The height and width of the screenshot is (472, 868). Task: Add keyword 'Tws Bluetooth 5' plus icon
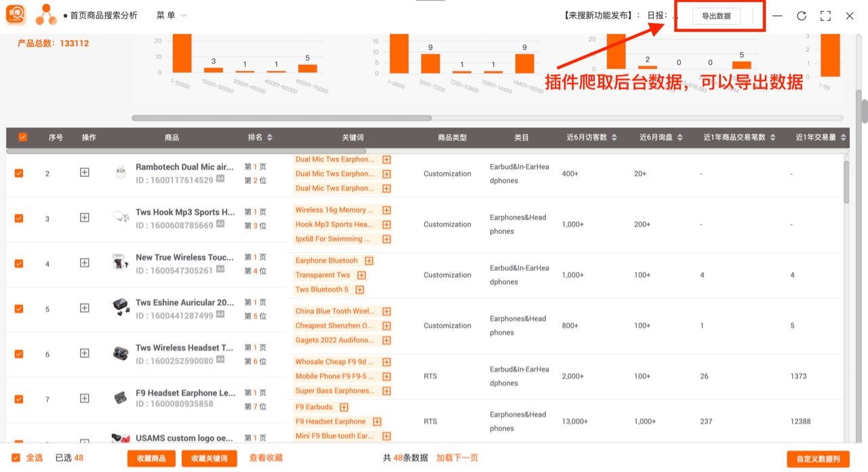pos(359,290)
